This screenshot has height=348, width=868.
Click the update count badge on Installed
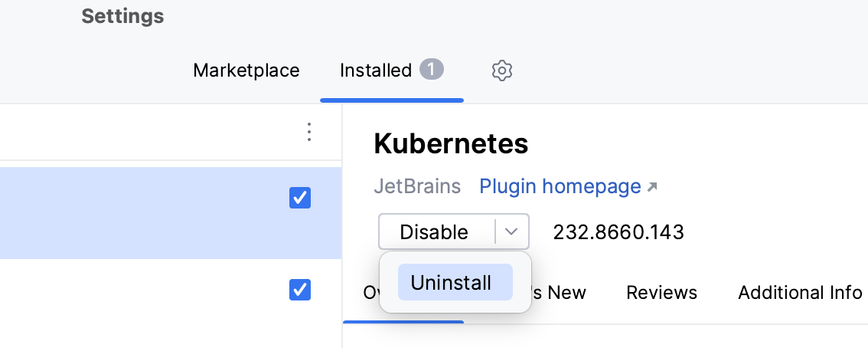pos(431,70)
